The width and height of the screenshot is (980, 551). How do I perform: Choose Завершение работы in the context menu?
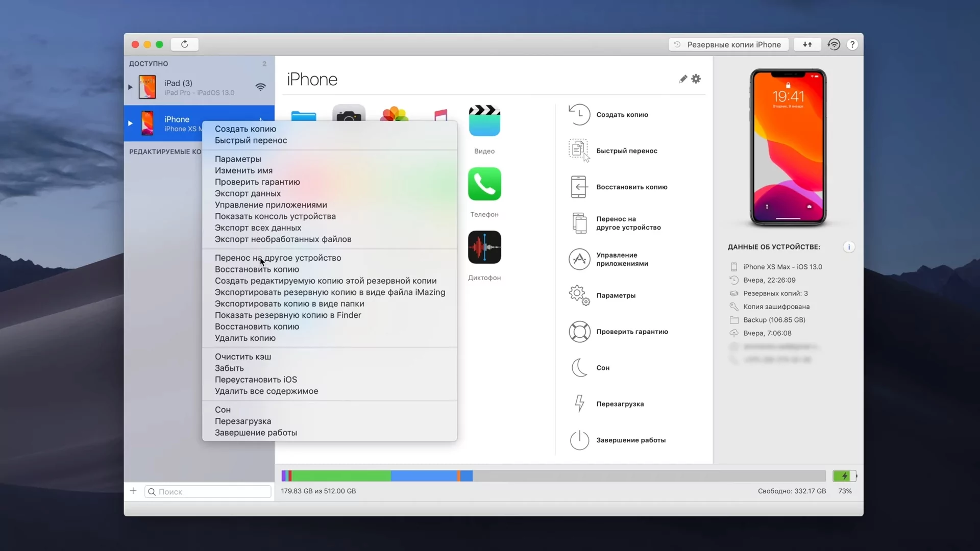[x=330, y=433]
